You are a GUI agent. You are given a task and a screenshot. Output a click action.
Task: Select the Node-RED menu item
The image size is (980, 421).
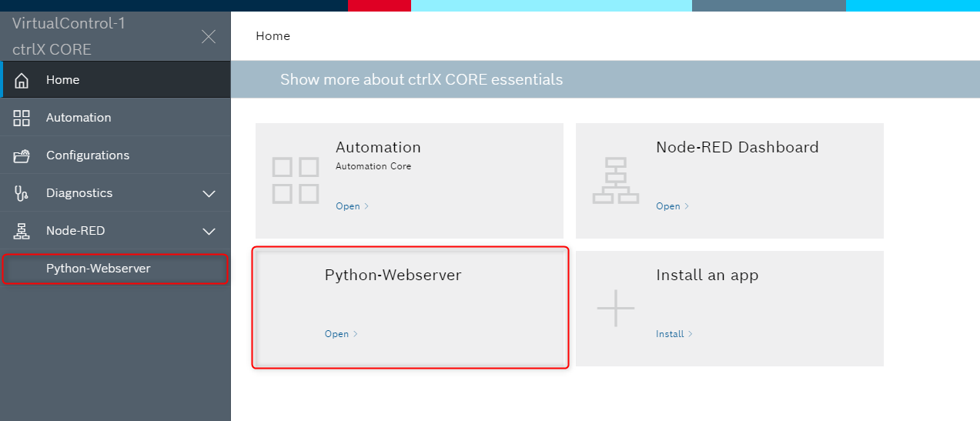(115, 231)
